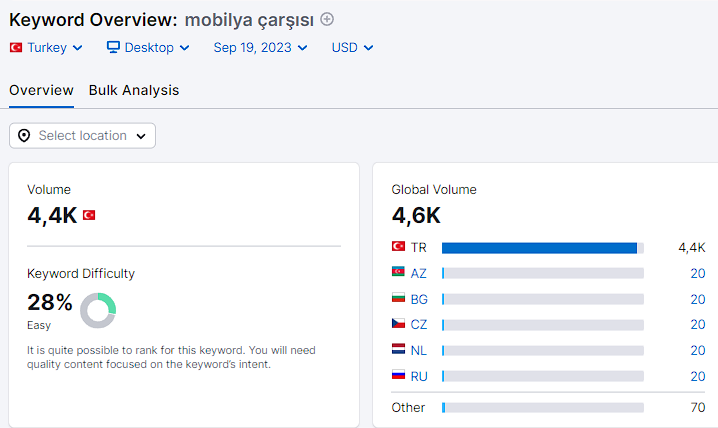
Task: Click the Turkey flag icon in header
Action: (x=16, y=48)
